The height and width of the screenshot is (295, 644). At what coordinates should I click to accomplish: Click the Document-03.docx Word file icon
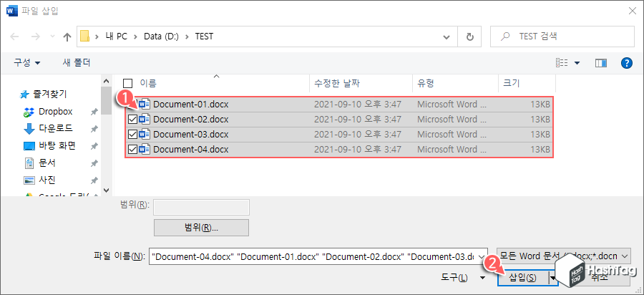click(x=145, y=135)
